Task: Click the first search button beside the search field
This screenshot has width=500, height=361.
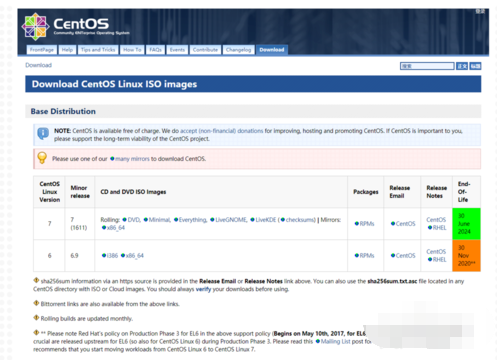Action: (x=462, y=66)
